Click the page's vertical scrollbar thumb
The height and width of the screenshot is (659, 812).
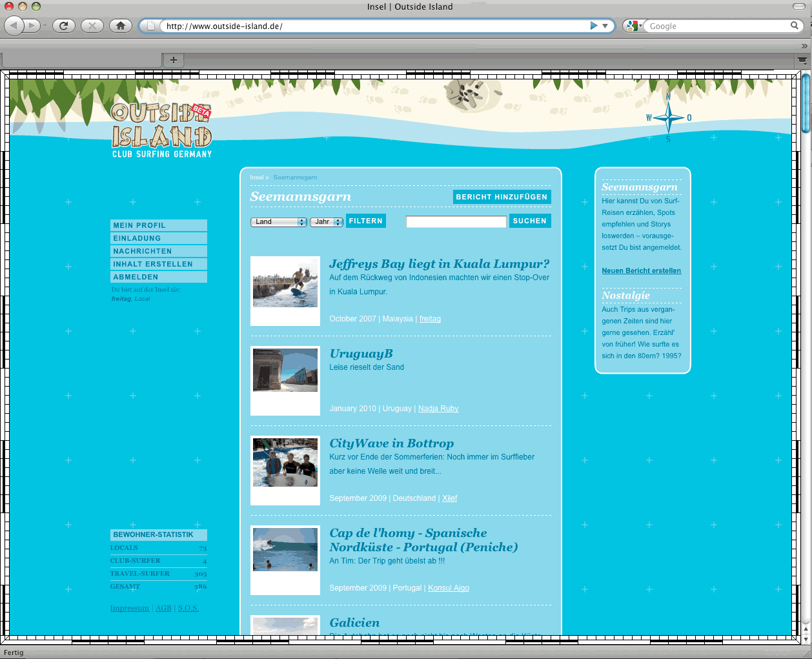(x=806, y=103)
